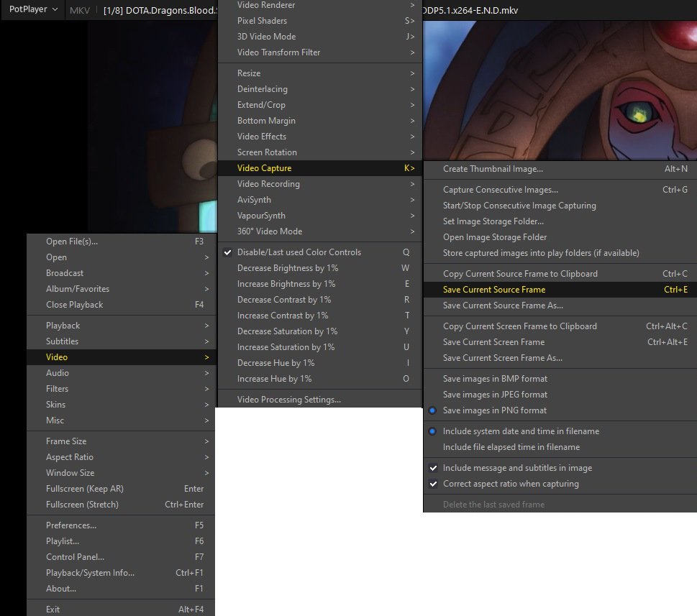
Task: Click Set Image Storage Folder...
Action: point(560,221)
